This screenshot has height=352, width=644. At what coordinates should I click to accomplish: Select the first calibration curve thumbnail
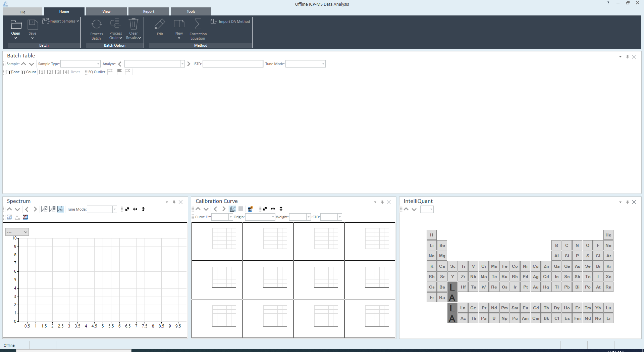pyautogui.click(x=217, y=241)
